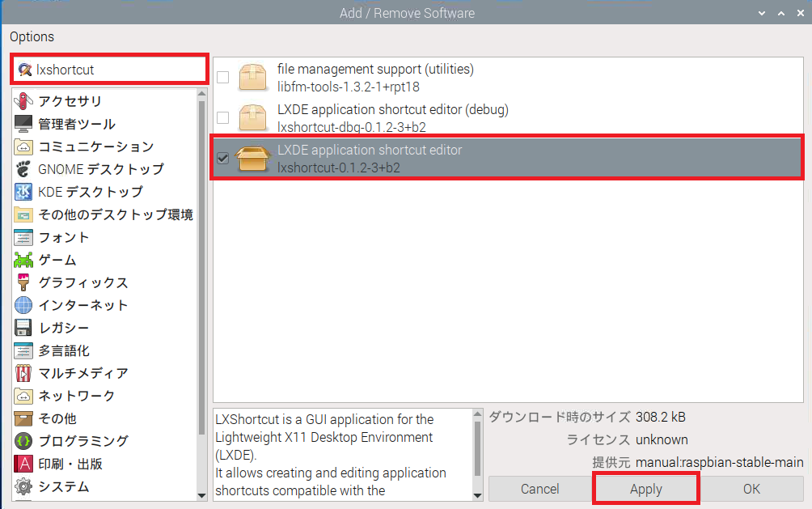Open the Options menu
Viewport: 812px width, 509px height.
coord(32,36)
